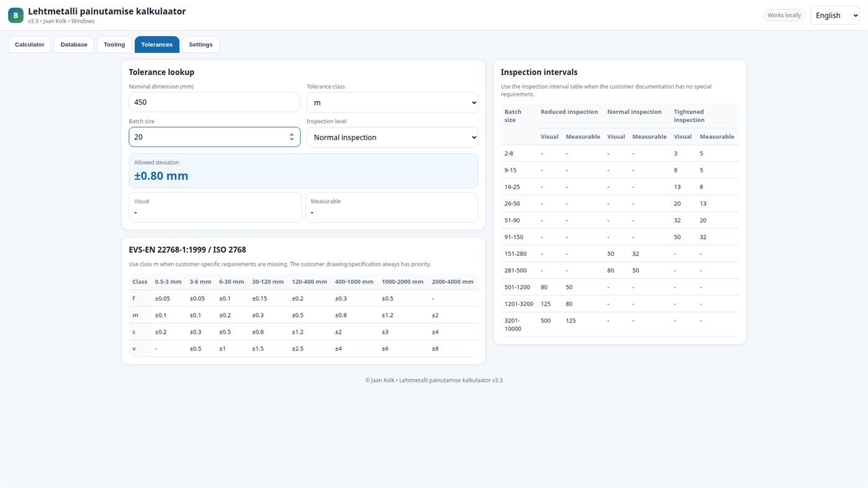Click the Measurable result box
868x488 pixels.
coord(391,207)
